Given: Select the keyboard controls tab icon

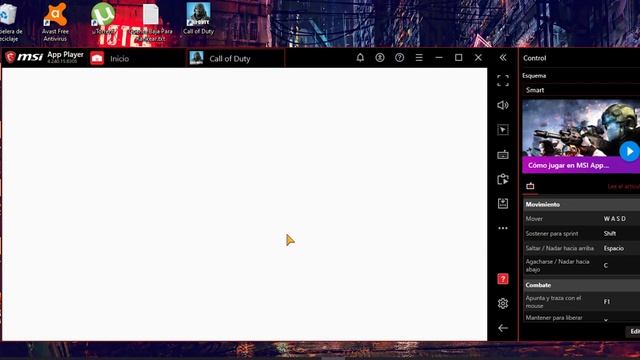Looking at the screenshot, I should click(530, 186).
